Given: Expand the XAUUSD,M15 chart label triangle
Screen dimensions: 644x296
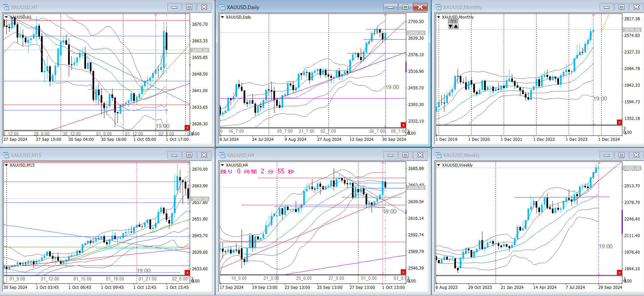Looking at the screenshot, I should 6,165.
